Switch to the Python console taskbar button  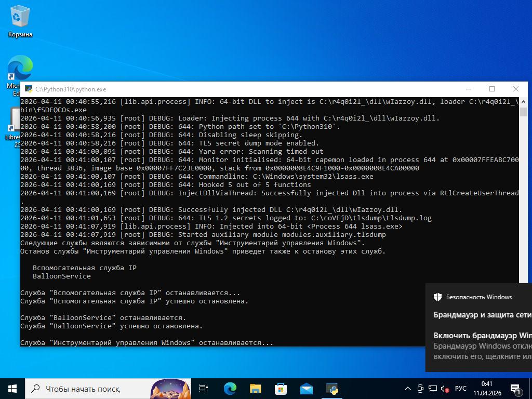[332, 388]
